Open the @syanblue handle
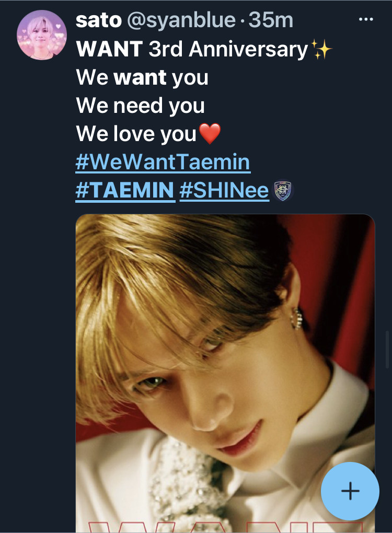Screen dimensions: 392x533 181,21
